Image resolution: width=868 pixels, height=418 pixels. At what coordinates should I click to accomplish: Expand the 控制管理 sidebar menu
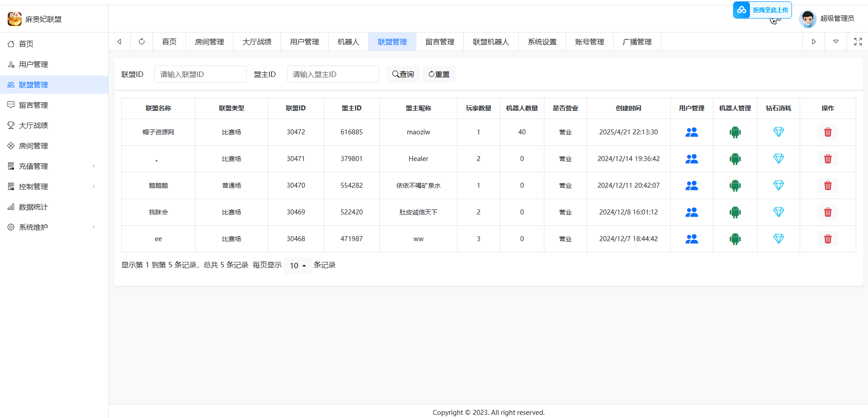54,186
